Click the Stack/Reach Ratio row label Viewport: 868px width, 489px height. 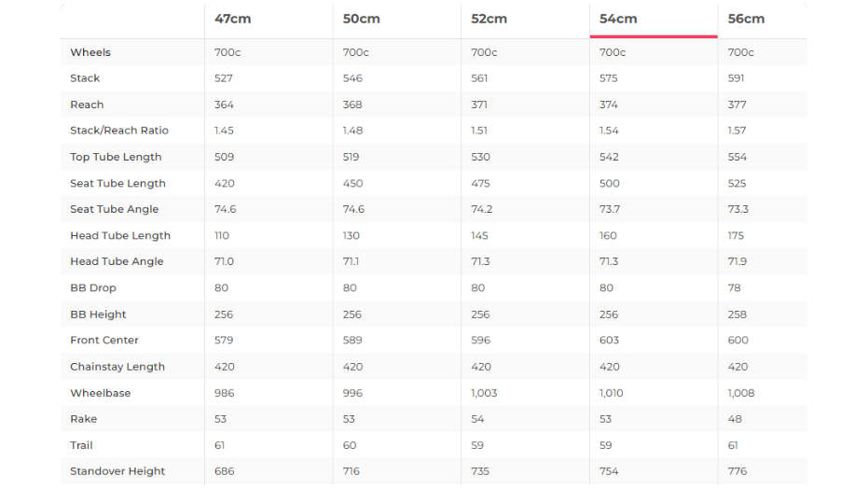click(119, 131)
